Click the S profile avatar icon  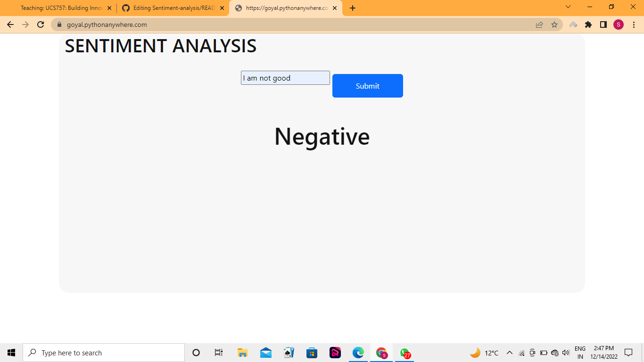tap(619, 24)
